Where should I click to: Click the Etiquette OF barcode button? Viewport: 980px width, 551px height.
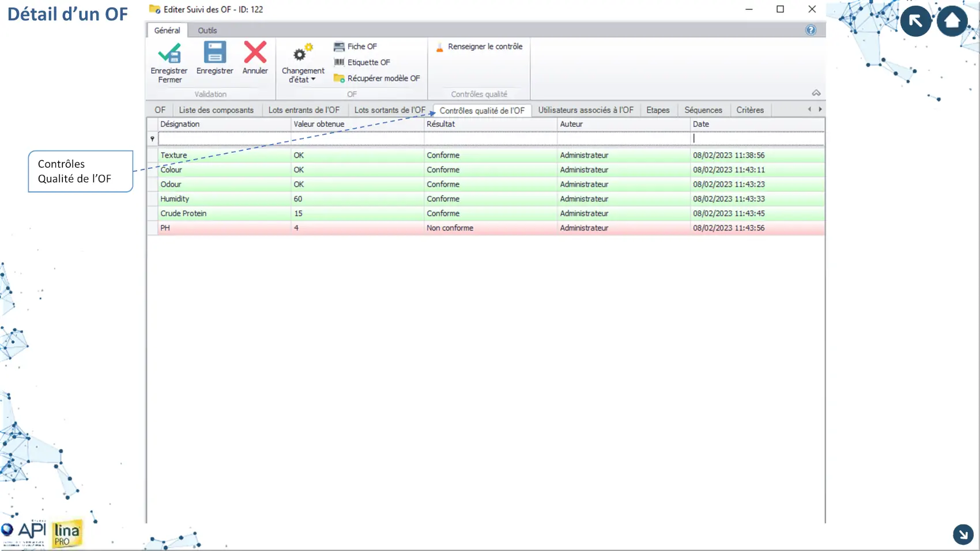362,62
